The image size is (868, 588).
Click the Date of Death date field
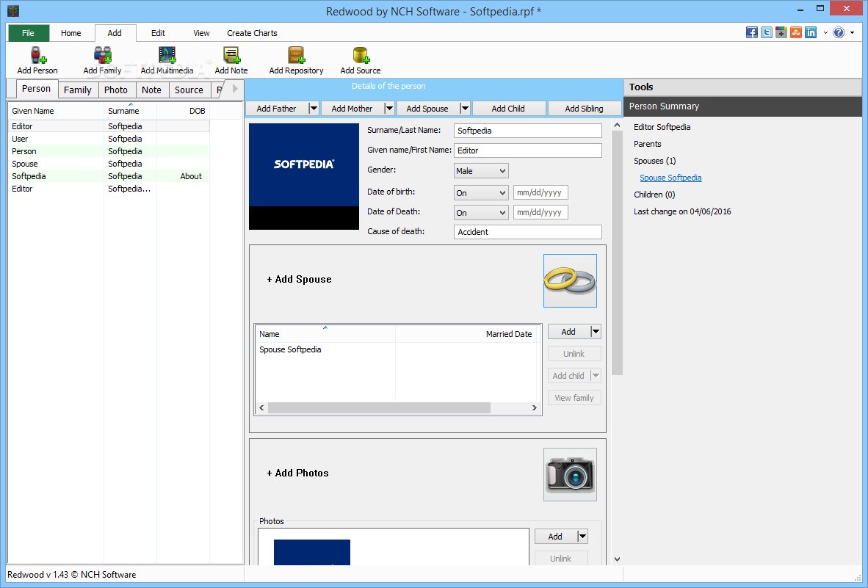point(540,212)
